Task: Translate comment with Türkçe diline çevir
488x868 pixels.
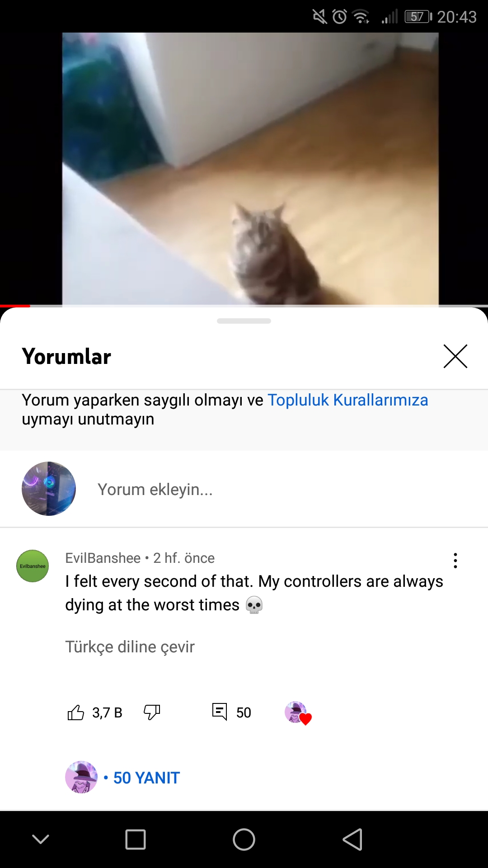Action: click(130, 647)
